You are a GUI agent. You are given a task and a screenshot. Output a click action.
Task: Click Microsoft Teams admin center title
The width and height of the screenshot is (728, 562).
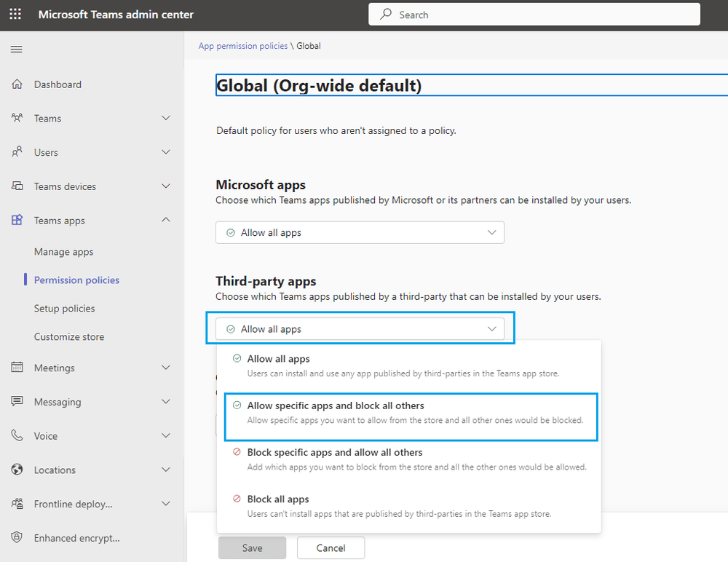click(116, 15)
